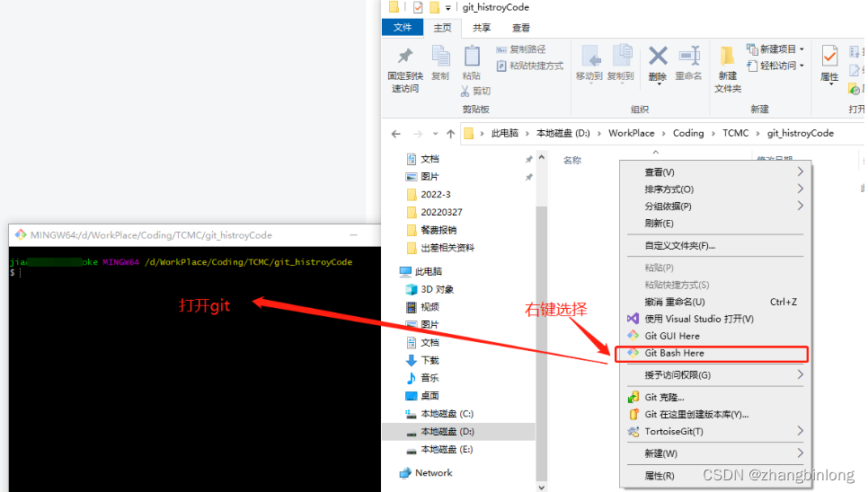Switch to the View ribbon tab
Image resolution: width=868 pixels, height=492 pixels.
[x=521, y=28]
